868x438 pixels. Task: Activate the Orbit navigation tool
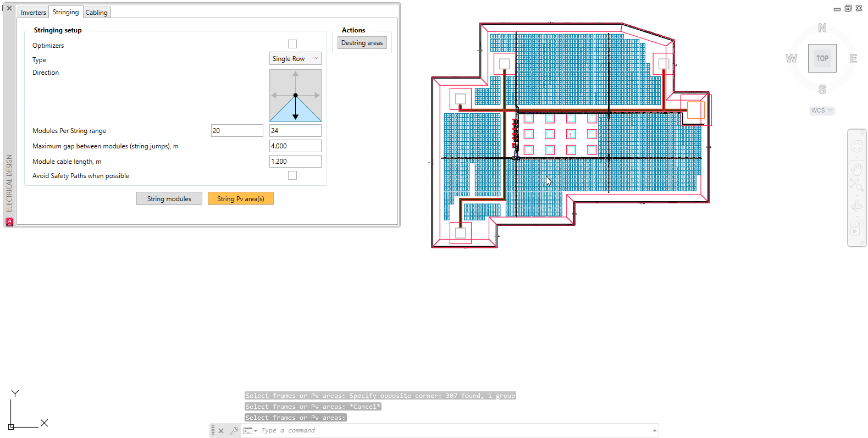[857, 207]
